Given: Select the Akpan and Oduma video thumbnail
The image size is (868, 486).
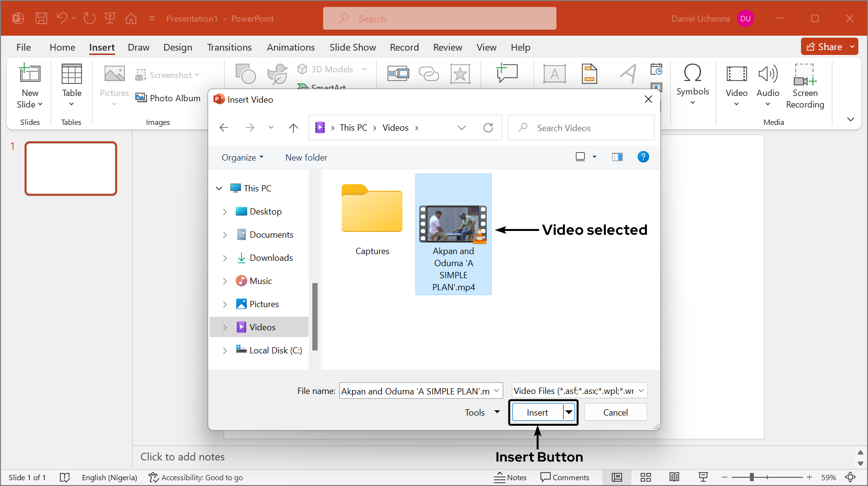Looking at the screenshot, I should 453,223.
